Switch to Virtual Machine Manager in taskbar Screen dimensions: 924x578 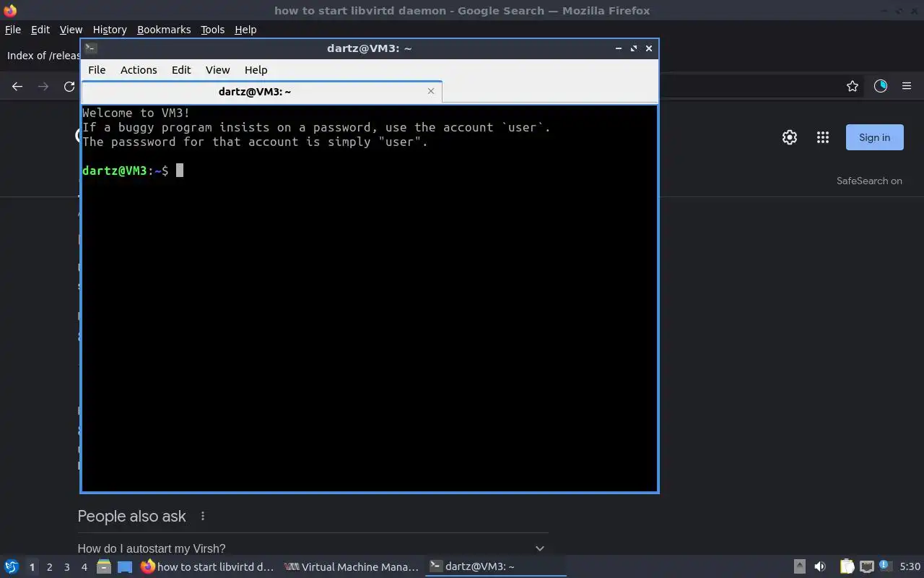[352, 566]
